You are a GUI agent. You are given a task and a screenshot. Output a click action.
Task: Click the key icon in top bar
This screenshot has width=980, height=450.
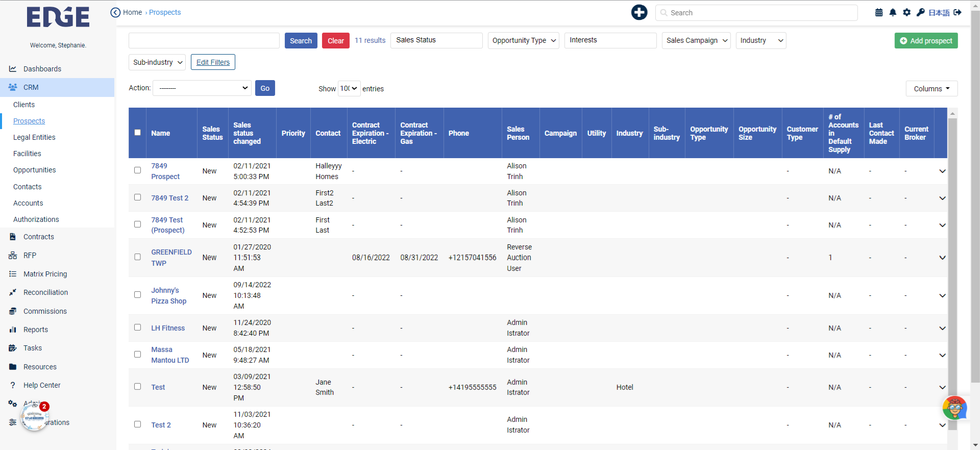pyautogui.click(x=920, y=13)
